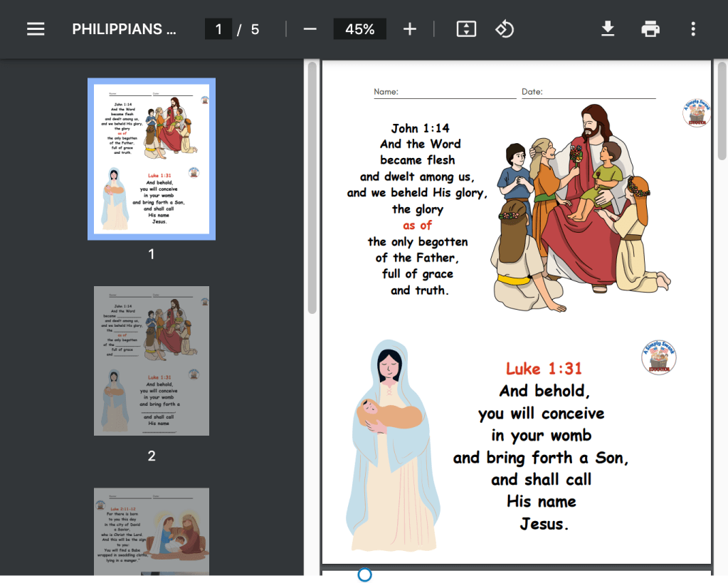Open page 2 thumbnail in sidebar
The image size is (728, 583).
pyautogui.click(x=152, y=360)
